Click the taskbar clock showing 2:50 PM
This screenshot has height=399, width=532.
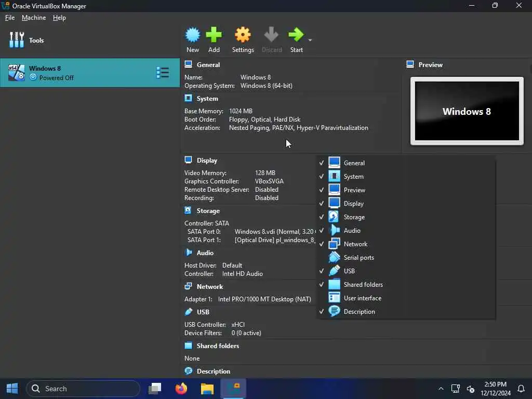[495, 389]
